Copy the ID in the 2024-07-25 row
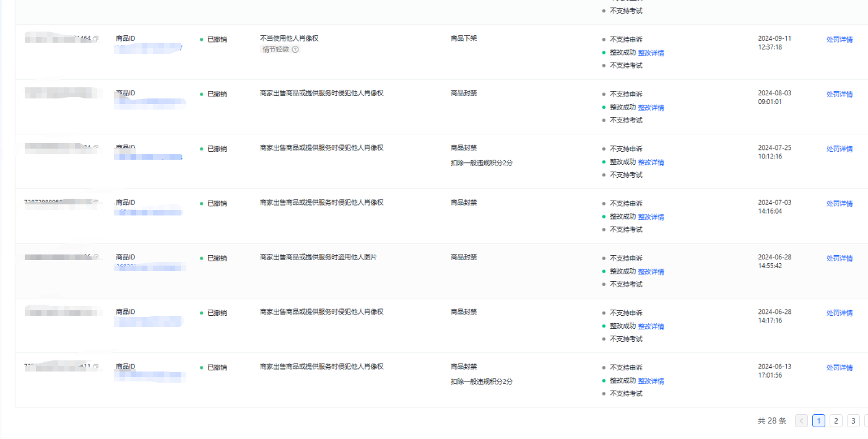868x439 pixels. point(96,148)
